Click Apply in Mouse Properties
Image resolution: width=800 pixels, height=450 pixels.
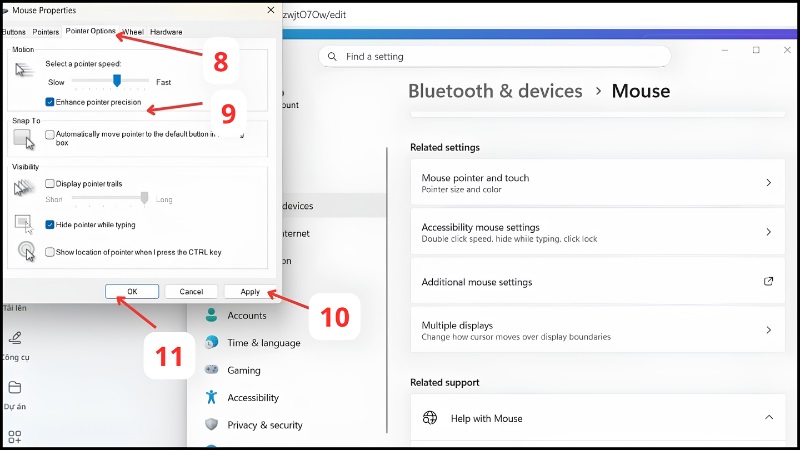pyautogui.click(x=250, y=291)
